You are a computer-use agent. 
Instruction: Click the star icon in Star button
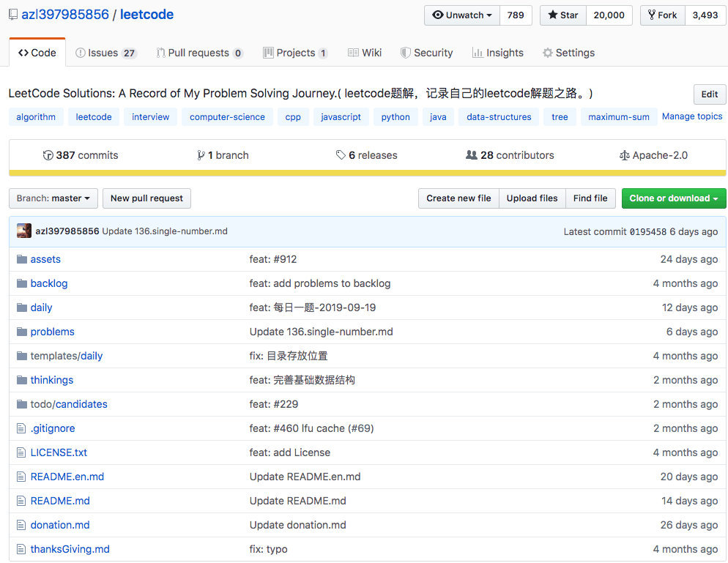552,15
